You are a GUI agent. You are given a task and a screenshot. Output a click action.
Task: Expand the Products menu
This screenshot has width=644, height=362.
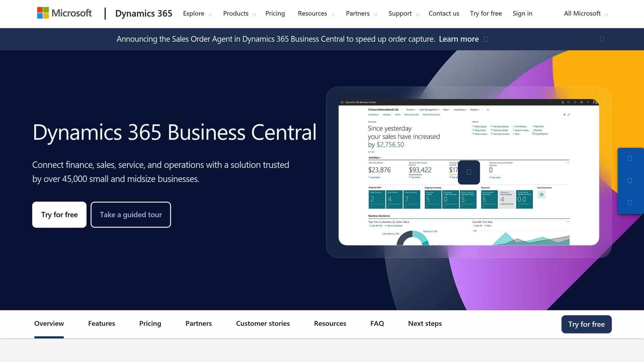[x=239, y=14]
